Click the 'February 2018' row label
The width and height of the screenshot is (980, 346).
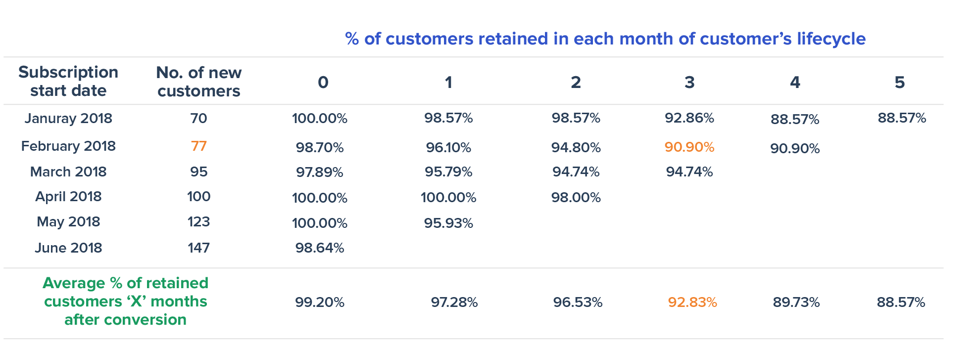68,146
